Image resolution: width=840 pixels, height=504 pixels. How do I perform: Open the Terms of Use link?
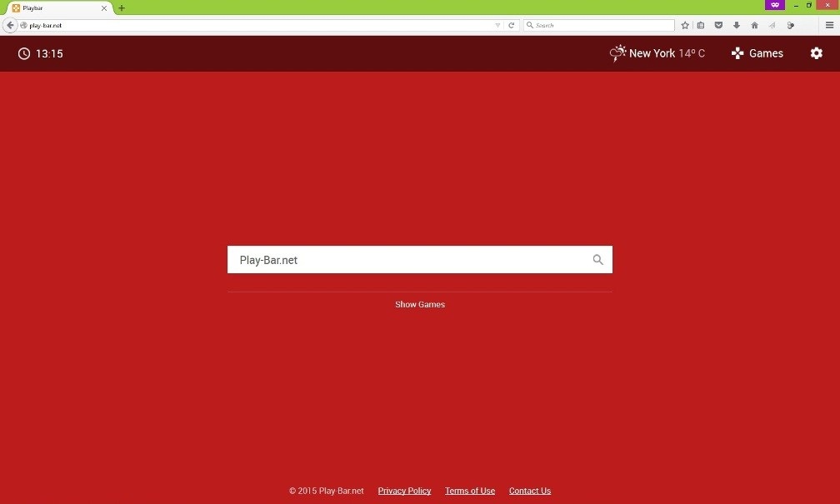click(470, 491)
